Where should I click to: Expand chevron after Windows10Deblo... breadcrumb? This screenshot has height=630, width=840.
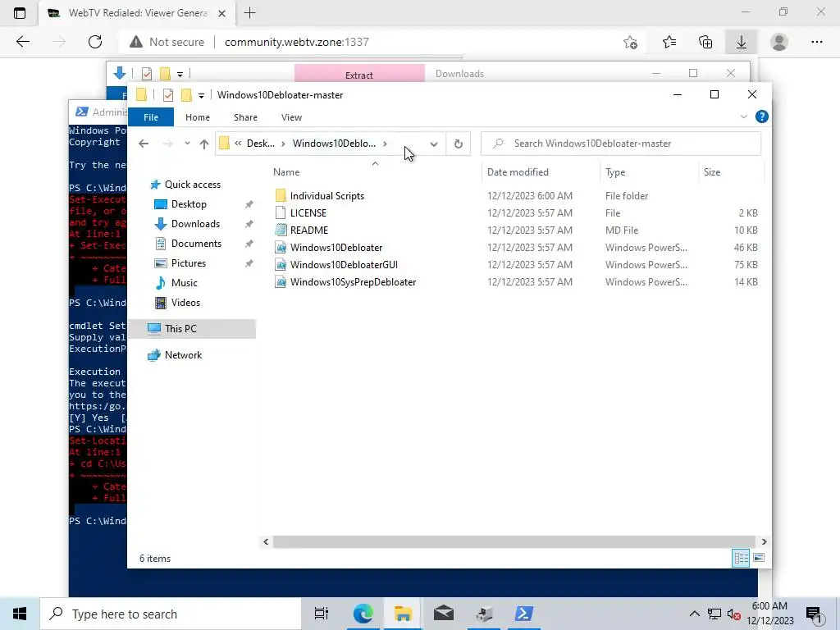[x=385, y=144]
